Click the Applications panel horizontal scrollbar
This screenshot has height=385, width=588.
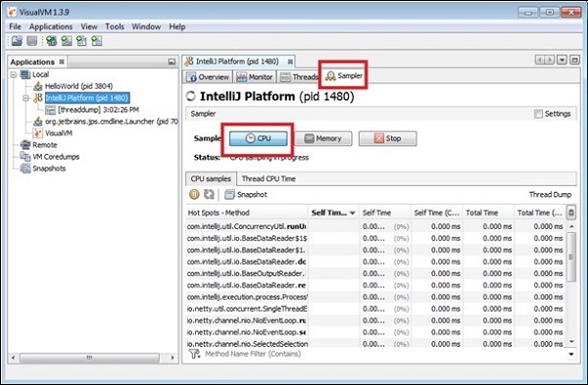click(89, 358)
